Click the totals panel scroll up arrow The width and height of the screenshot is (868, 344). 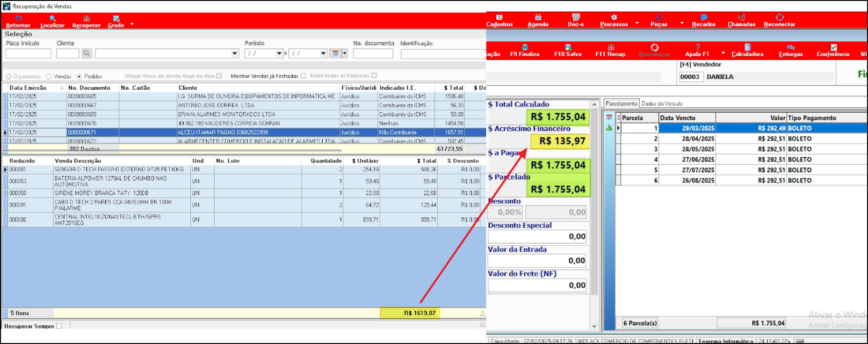[x=594, y=104]
